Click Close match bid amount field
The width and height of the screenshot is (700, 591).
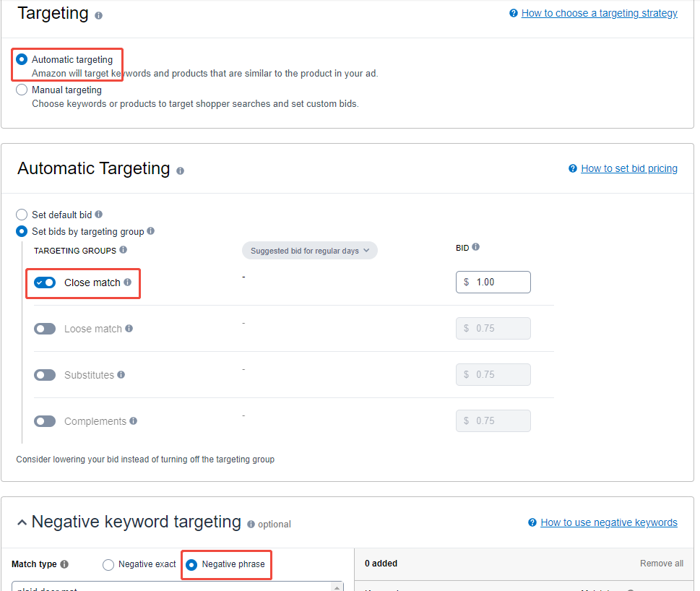(500, 282)
